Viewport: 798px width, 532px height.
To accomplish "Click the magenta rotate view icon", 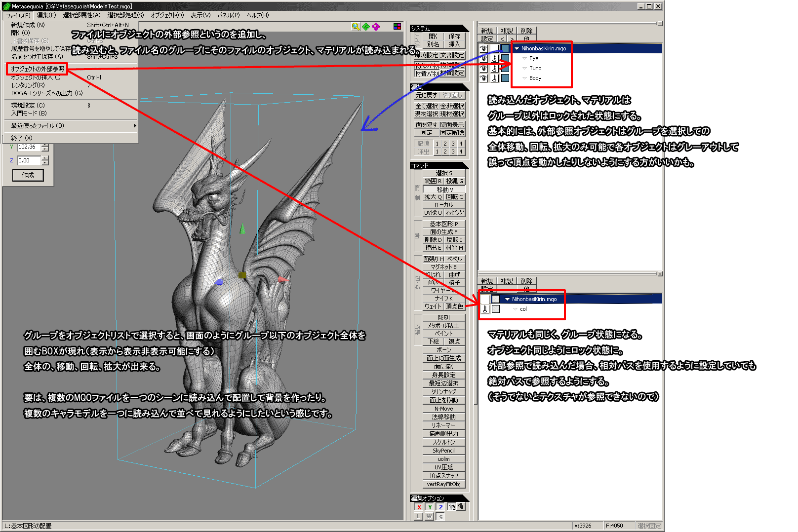I will tap(376, 27).
